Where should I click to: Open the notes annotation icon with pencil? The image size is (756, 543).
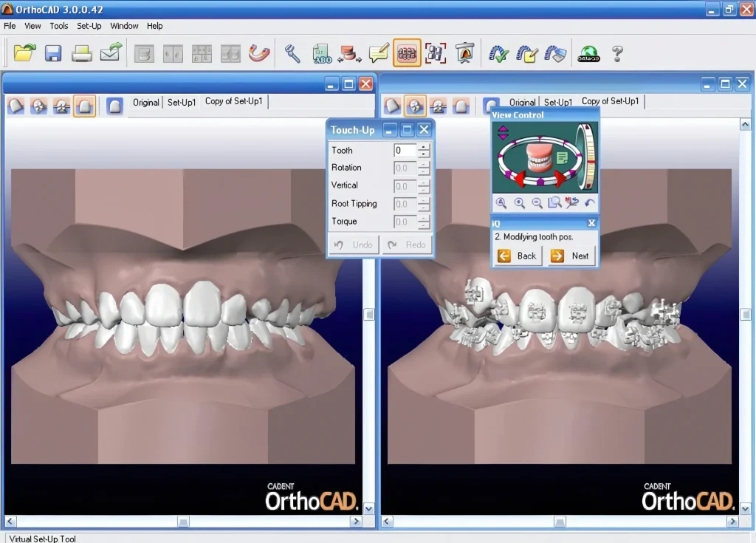(x=379, y=52)
